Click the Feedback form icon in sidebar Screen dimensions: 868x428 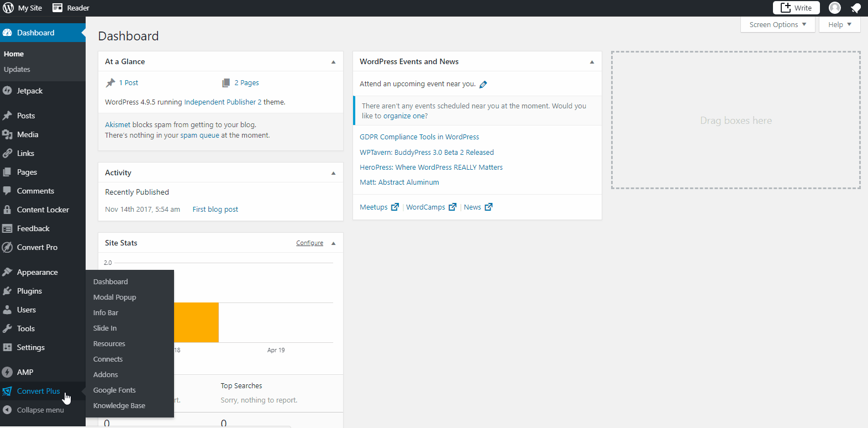pos(7,228)
